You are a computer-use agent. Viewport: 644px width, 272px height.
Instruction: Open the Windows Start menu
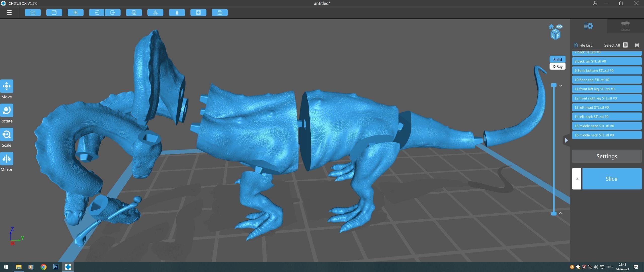coord(6,267)
